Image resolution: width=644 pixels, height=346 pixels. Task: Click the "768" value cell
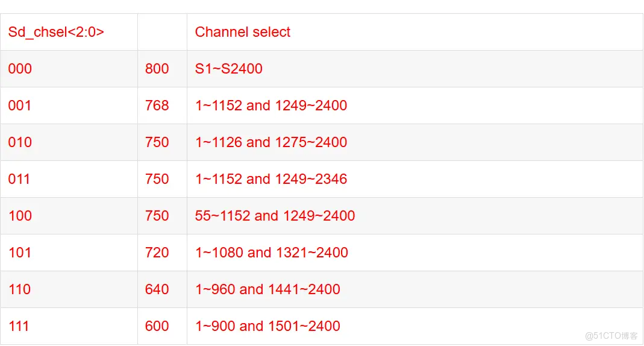157,105
